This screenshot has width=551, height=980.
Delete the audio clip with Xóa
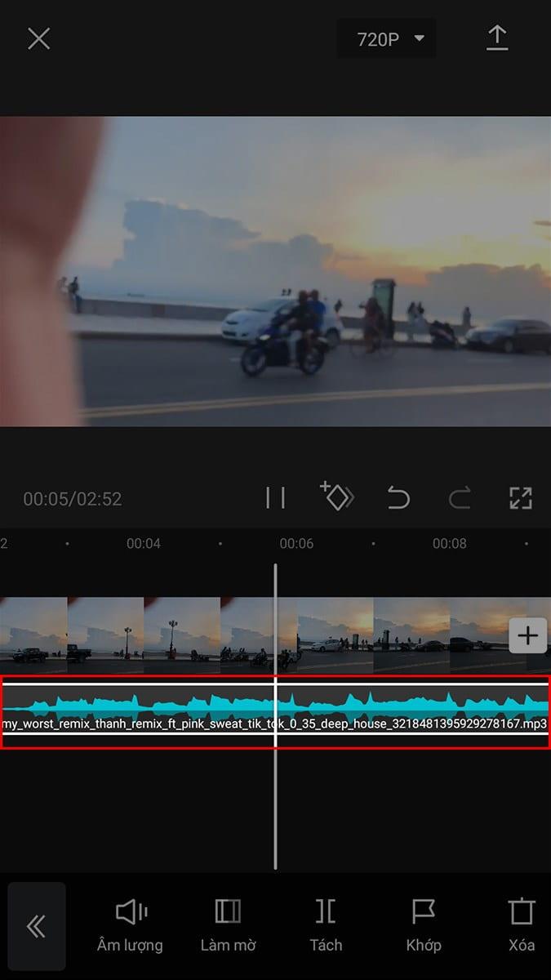[x=521, y=925]
